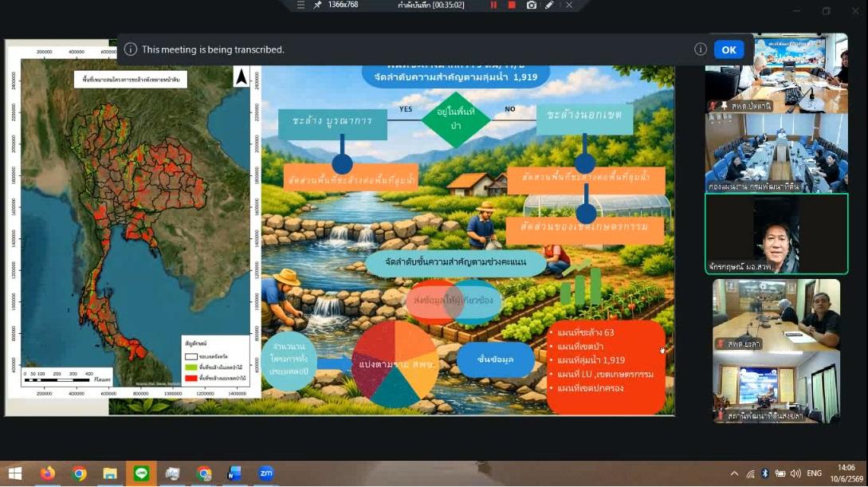Screen dimensions: 868x487
Task: Click the 1366x768 resolution label
Action: [x=344, y=5]
